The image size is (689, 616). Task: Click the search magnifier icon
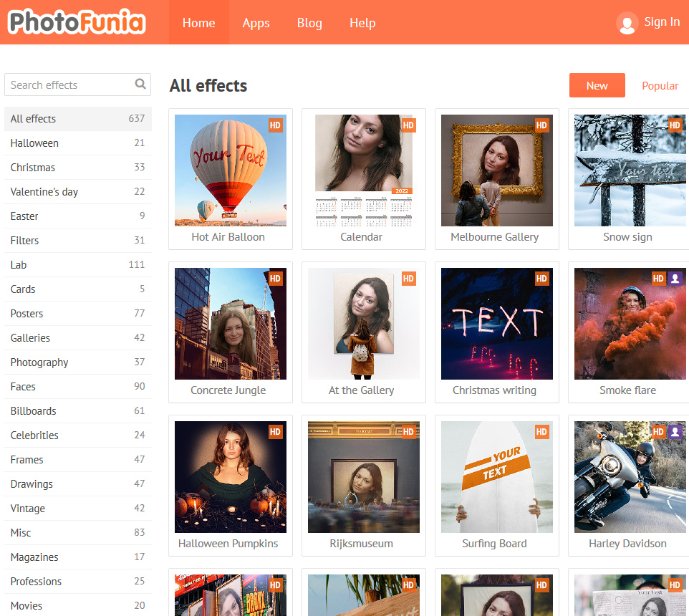(140, 85)
